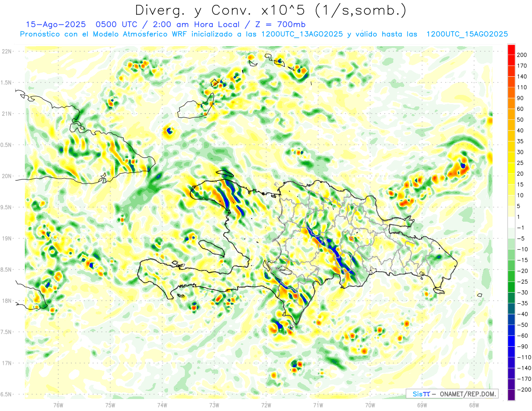Click the colorbar label "-30"
The width and height of the screenshot is (532, 411).
point(524,292)
